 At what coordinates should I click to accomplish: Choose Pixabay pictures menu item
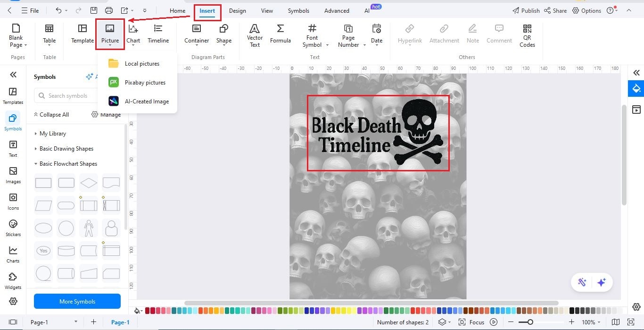137,82
